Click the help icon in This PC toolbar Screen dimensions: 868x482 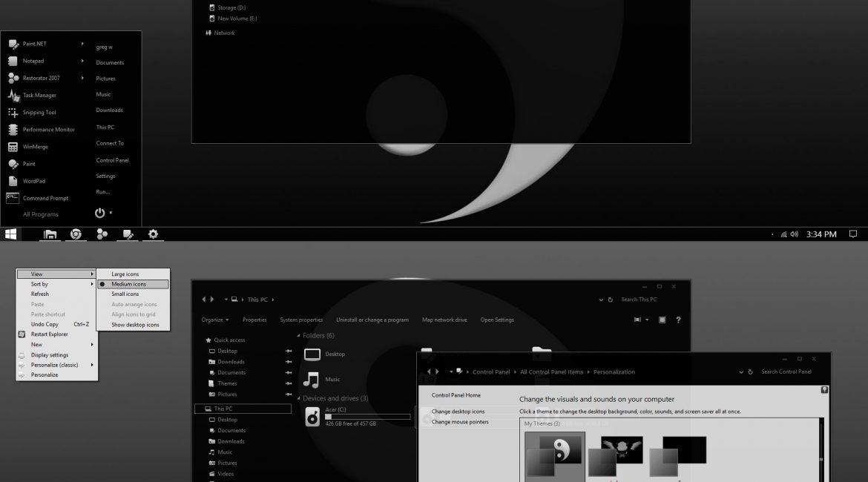[678, 320]
